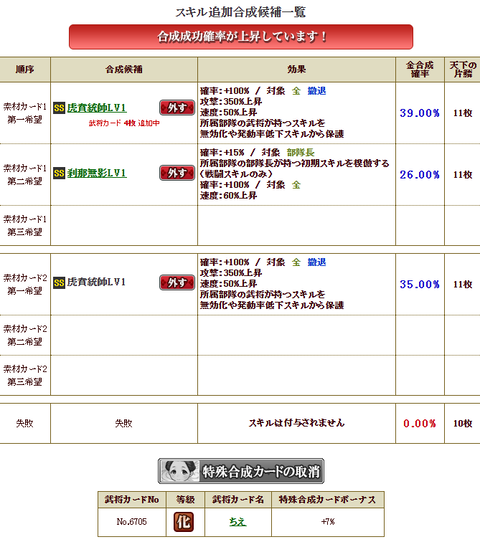Click 素材カード2 第三希望 row label
The height and width of the screenshot is (542, 480).
tap(25, 375)
